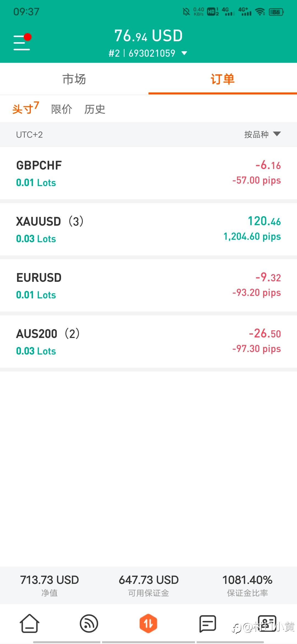Open the 历史 history sub-tab

tap(95, 109)
